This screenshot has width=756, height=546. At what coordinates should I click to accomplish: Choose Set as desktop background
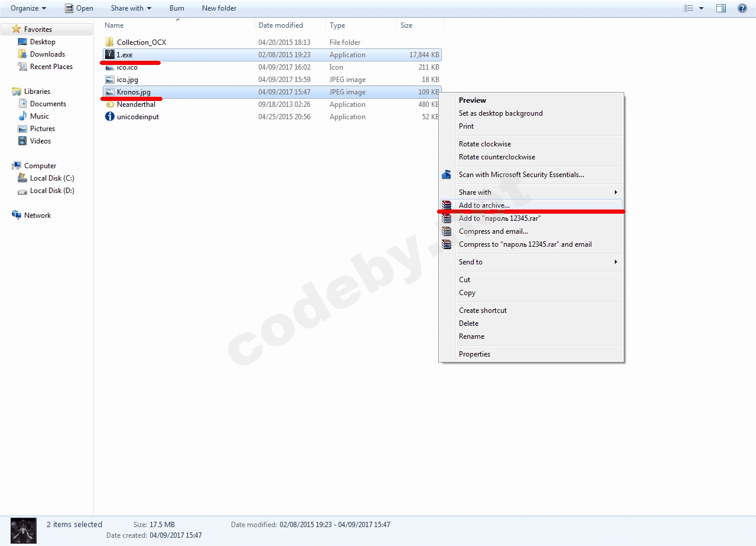(501, 113)
